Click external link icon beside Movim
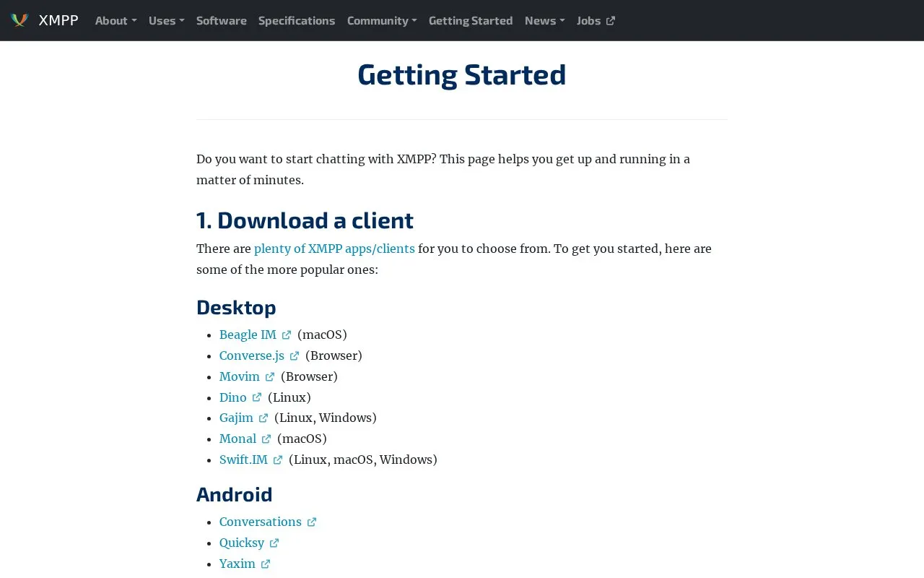924x578 pixels. [x=270, y=377]
